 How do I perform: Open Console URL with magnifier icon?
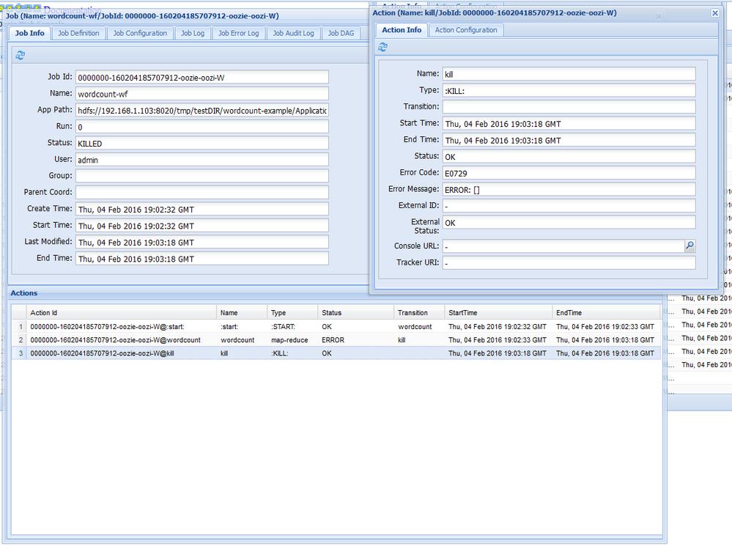(x=690, y=246)
